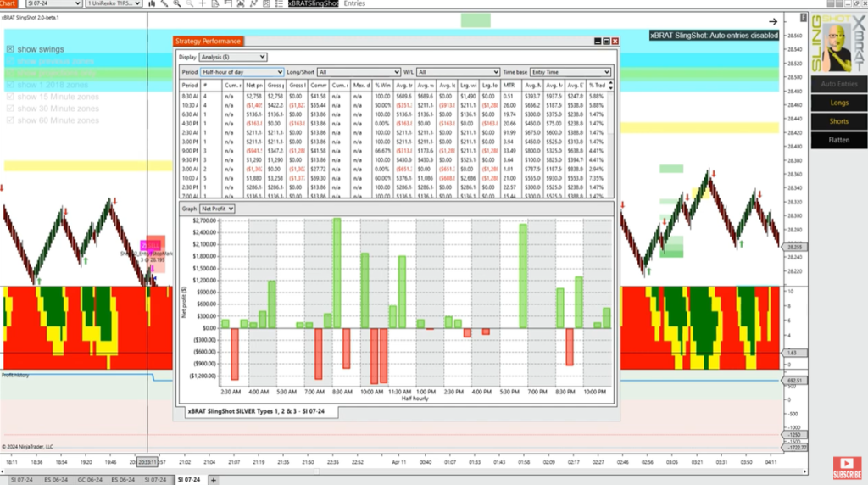Click the chart horizontal scrollbar thumb
868x485 pixels.
317,471
